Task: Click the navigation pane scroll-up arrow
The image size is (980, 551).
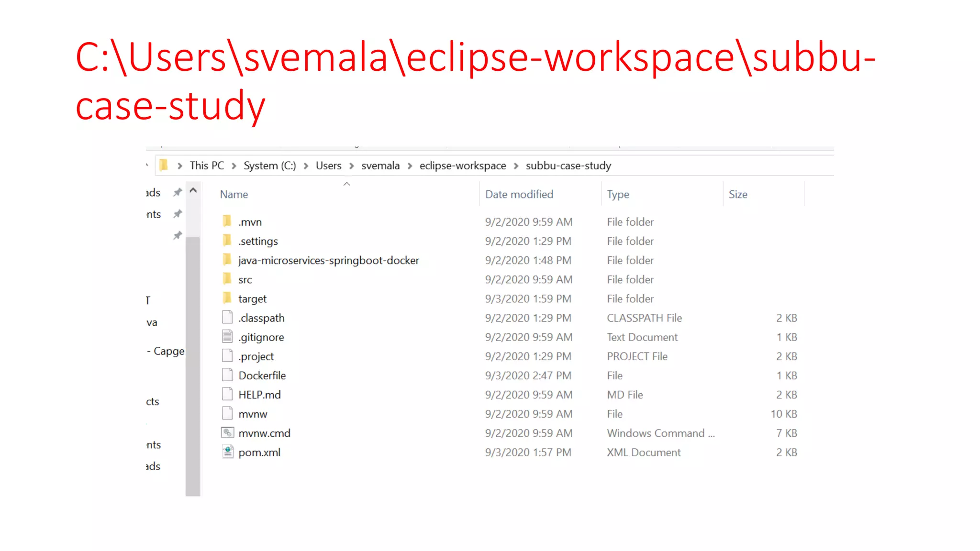Action: click(x=193, y=190)
